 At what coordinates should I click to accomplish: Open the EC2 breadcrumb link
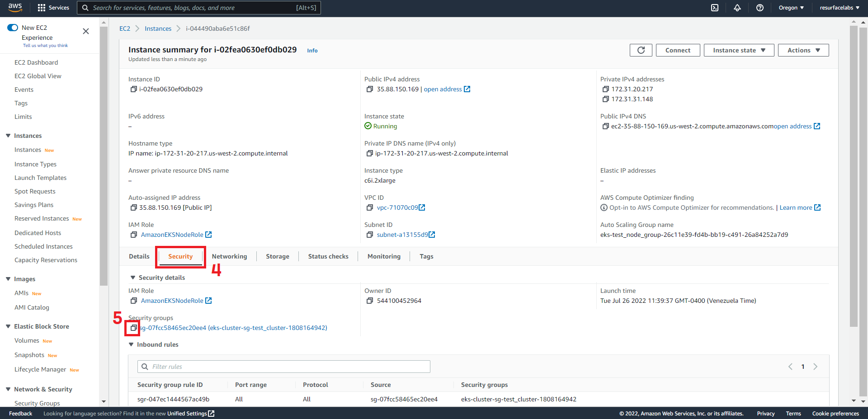(x=125, y=28)
